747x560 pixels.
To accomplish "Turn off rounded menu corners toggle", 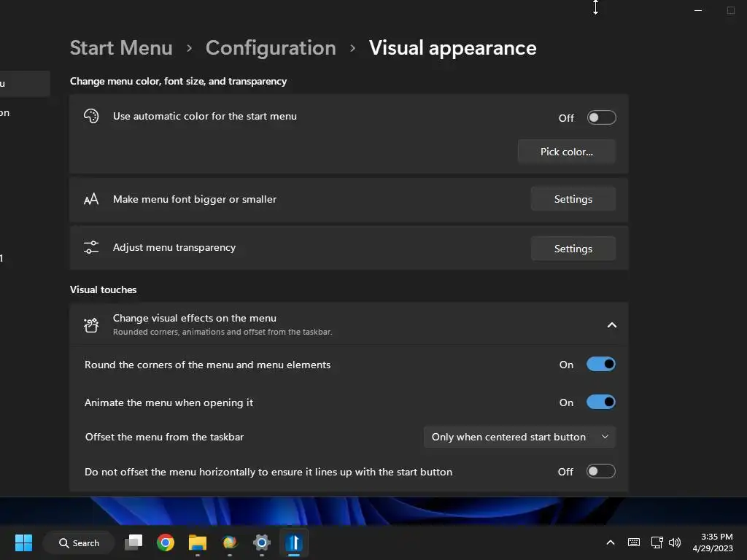I will click(601, 365).
